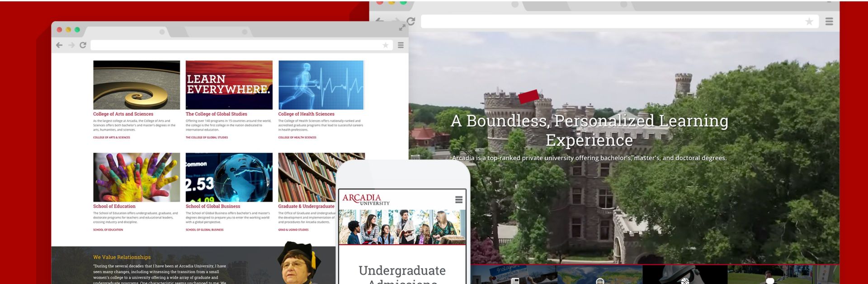Open the left browser's hamburger menu
The width and height of the screenshot is (868, 284).
point(401,45)
